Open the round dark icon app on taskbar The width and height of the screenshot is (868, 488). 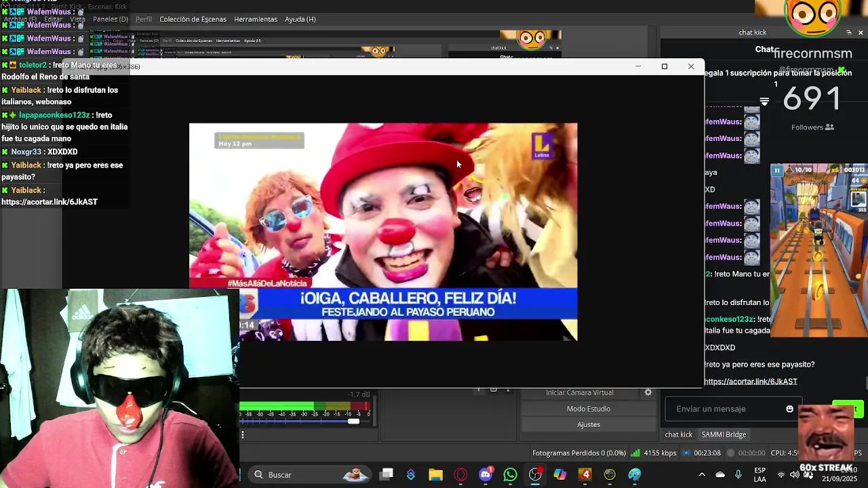[x=610, y=474]
